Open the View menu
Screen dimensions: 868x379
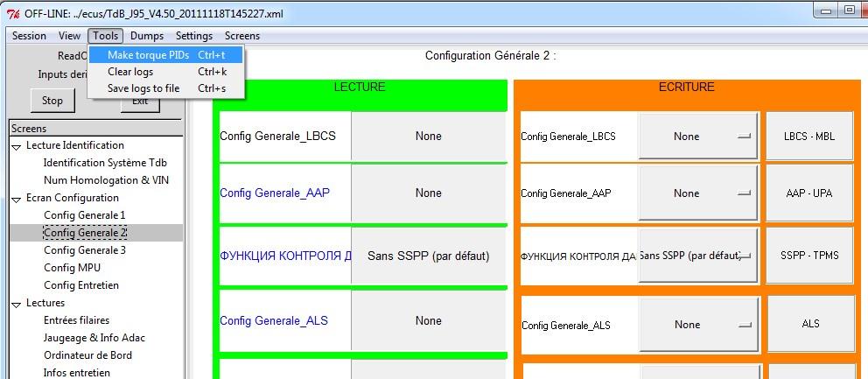click(69, 36)
